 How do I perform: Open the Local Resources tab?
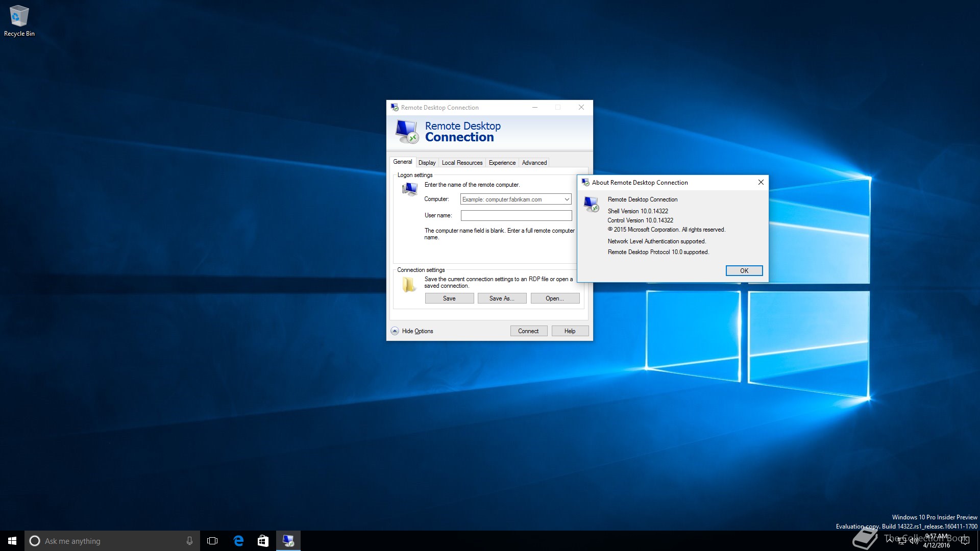coord(462,163)
